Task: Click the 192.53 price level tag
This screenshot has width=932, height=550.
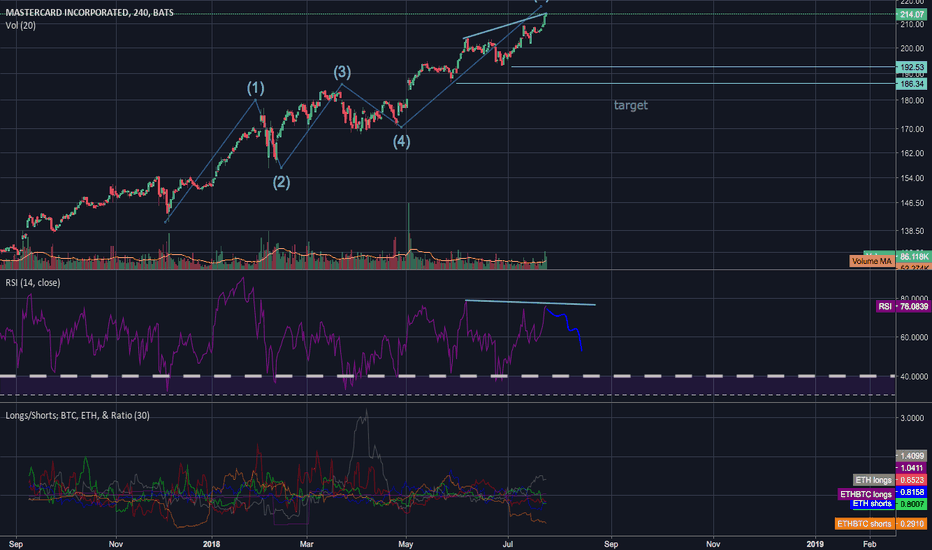Action: tap(911, 67)
